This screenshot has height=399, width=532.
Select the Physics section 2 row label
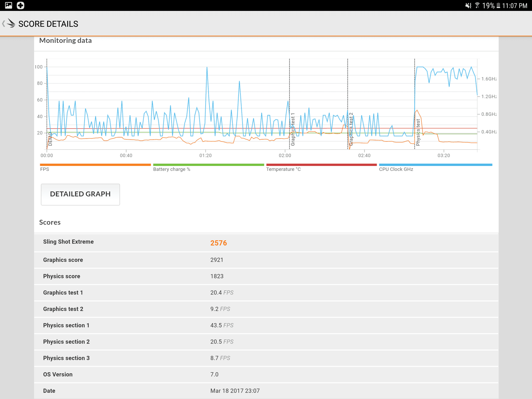point(66,342)
